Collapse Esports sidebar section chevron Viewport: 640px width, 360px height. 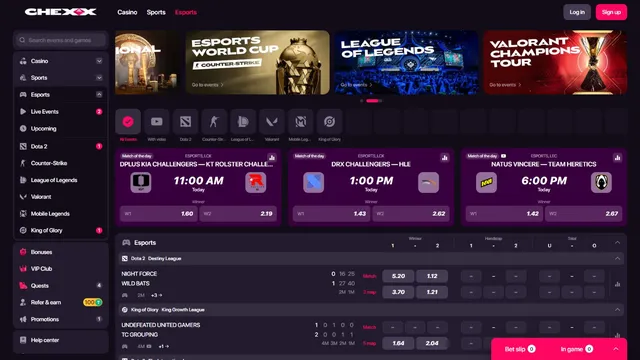(x=99, y=94)
